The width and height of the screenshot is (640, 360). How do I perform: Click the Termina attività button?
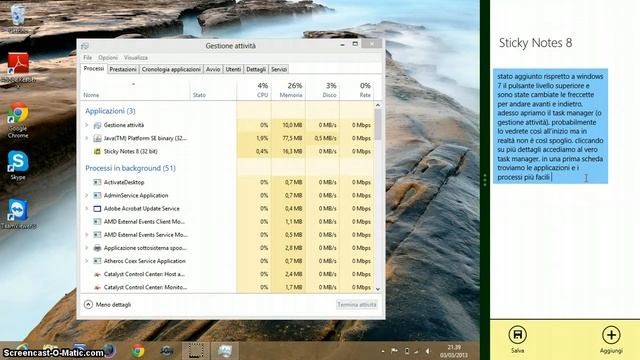357,304
